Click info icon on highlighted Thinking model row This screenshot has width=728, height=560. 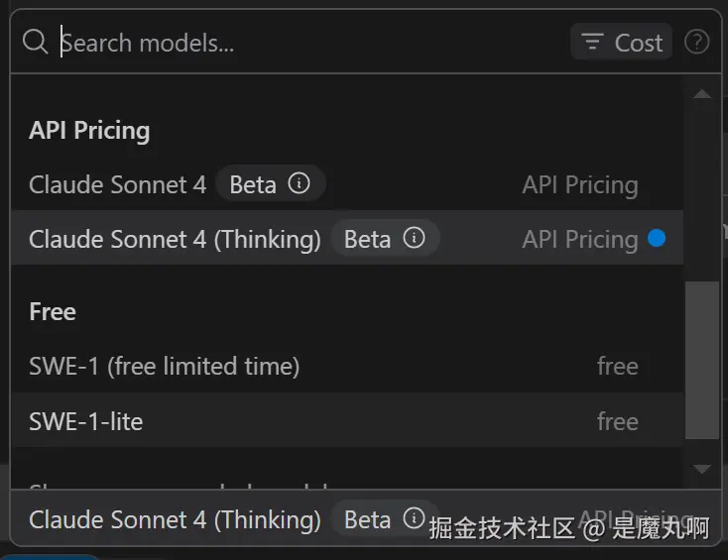[414, 238]
